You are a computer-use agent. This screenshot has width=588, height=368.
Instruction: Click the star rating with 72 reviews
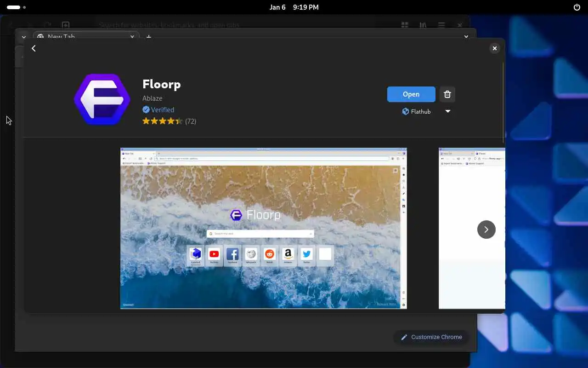[169, 121]
